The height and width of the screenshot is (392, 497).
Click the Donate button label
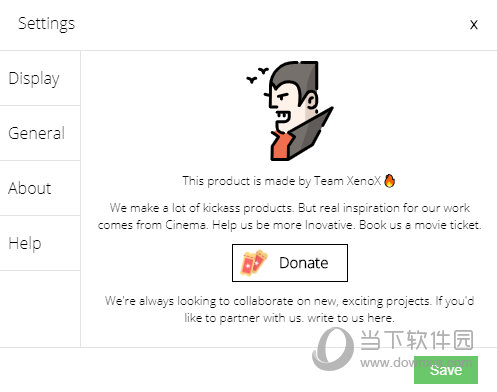pos(304,263)
